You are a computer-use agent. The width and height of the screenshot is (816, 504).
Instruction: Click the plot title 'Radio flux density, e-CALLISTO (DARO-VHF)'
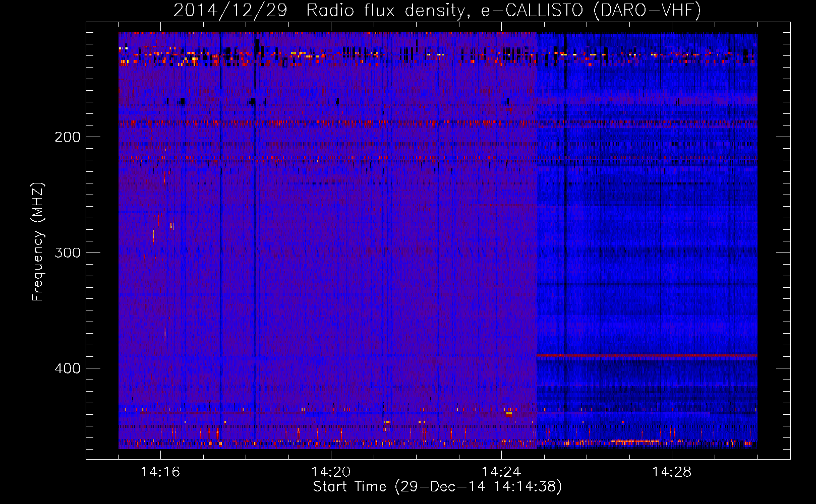[x=503, y=11]
